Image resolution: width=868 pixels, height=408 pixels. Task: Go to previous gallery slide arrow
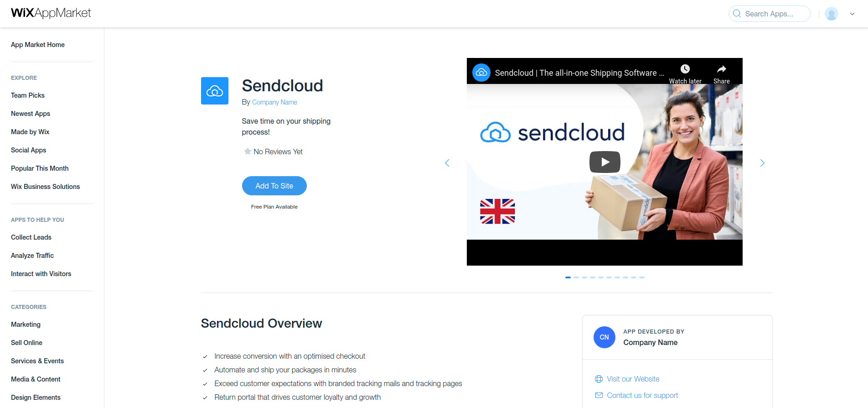coord(447,163)
